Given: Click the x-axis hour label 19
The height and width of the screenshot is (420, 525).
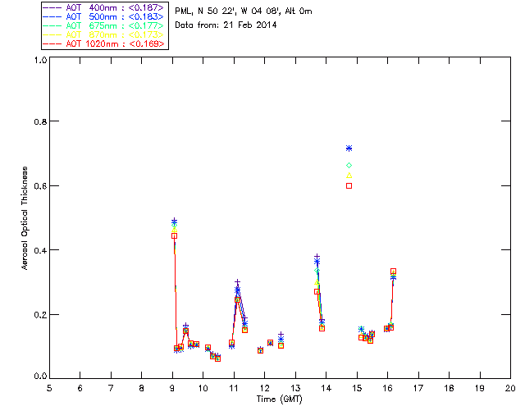Looking at the screenshot, I should [480, 388].
